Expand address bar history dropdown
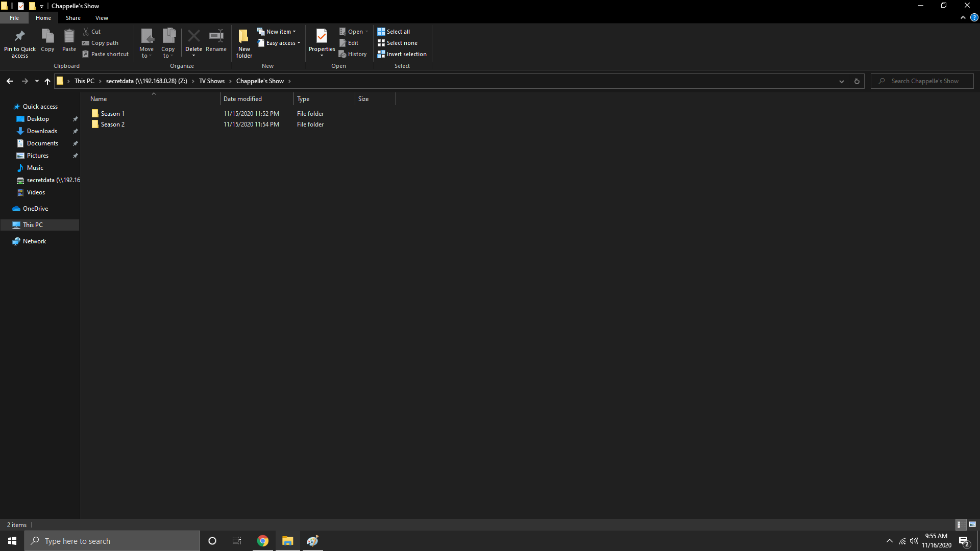Screen dimensions: 980x551 pyautogui.click(x=841, y=81)
